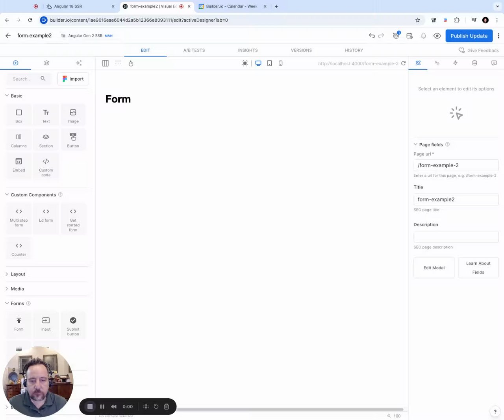This screenshot has height=420, width=504.
Task: Select the Section block
Action: [x=46, y=140]
